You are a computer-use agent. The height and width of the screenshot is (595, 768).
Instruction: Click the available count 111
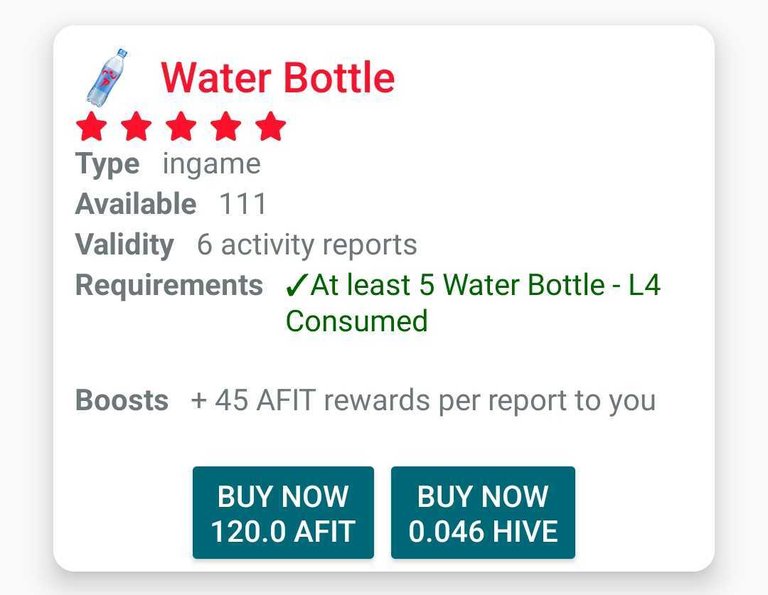[x=243, y=204]
